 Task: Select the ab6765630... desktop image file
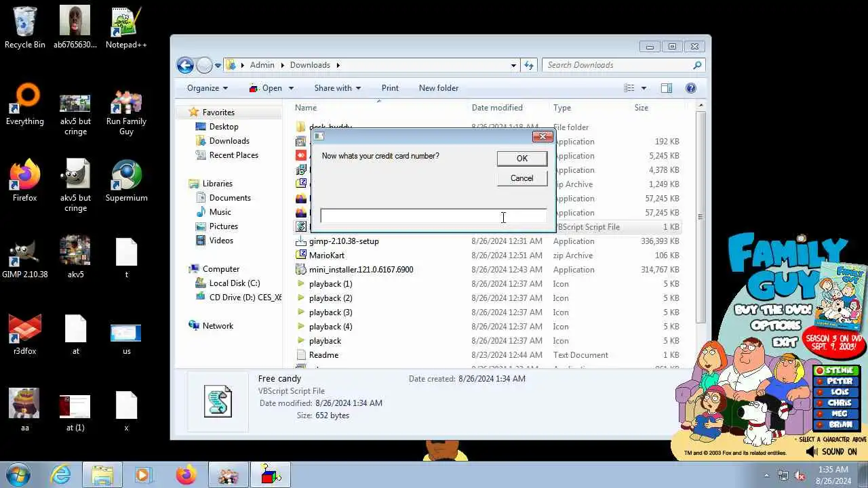(x=75, y=28)
